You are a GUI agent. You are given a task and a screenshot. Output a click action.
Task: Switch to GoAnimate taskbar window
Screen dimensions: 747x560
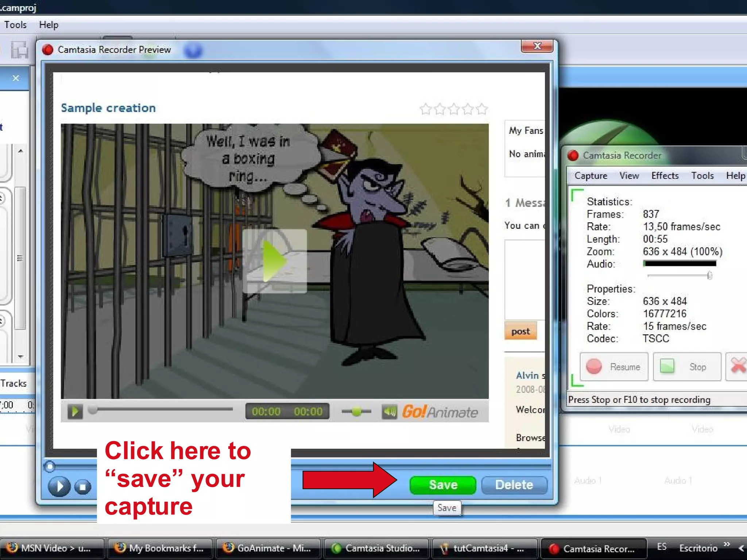[268, 548]
